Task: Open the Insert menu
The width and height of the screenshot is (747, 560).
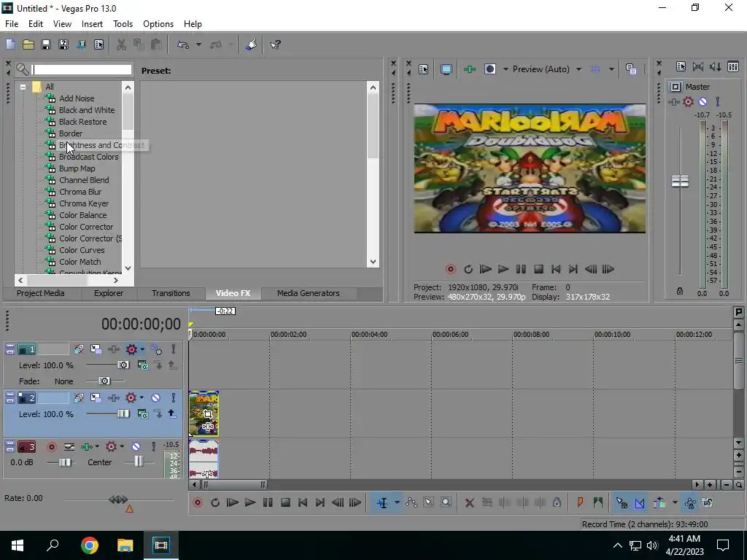Action: click(x=92, y=24)
